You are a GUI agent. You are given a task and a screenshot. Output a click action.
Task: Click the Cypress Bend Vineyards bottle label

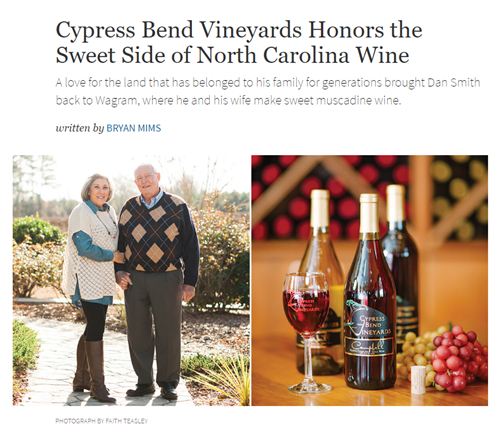(369, 328)
